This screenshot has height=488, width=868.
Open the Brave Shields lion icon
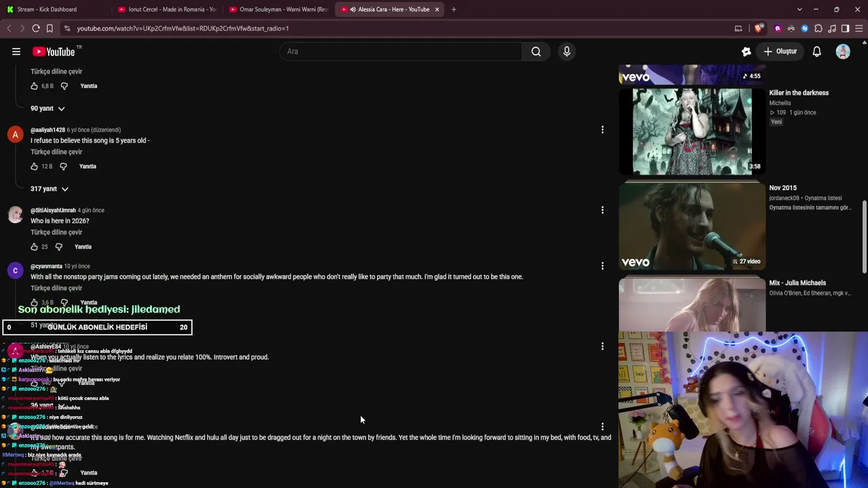758,28
